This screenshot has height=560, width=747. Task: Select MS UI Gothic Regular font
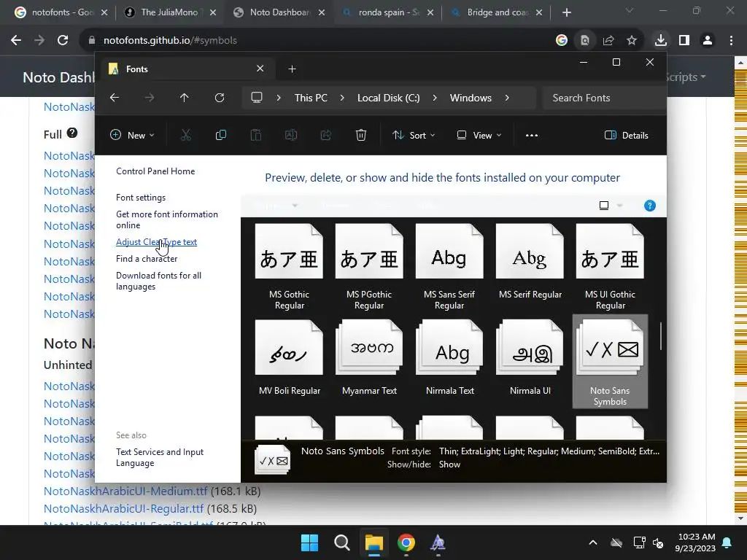(x=610, y=267)
